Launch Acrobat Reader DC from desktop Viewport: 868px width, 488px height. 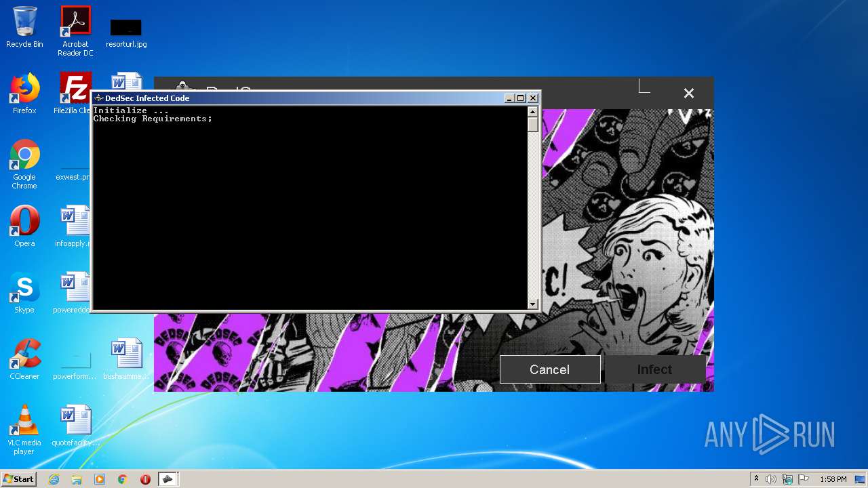75,30
